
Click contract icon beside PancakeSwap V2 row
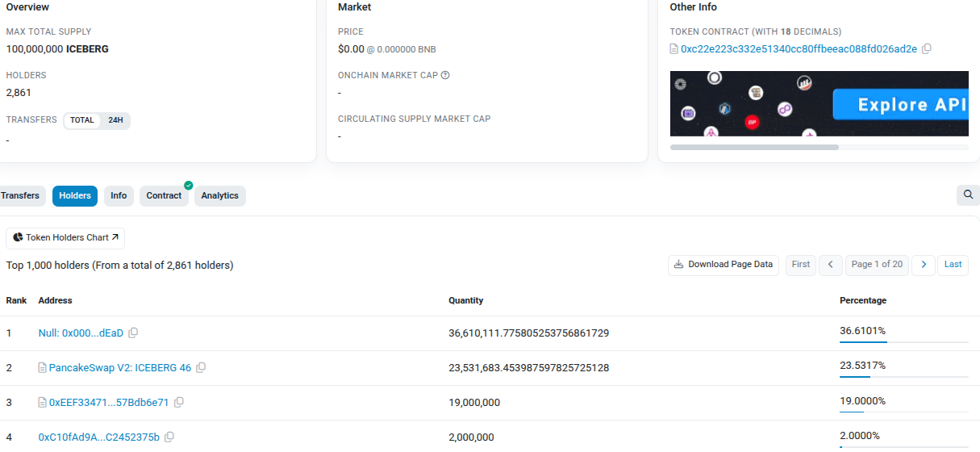(x=43, y=368)
